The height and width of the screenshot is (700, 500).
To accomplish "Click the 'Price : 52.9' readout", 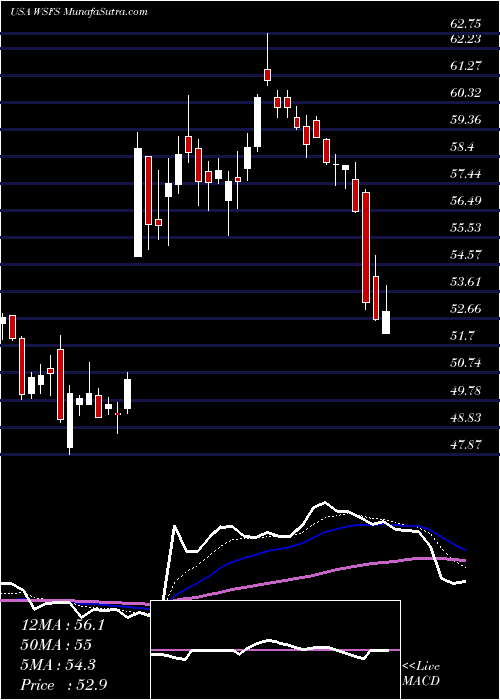I will coord(63,685).
